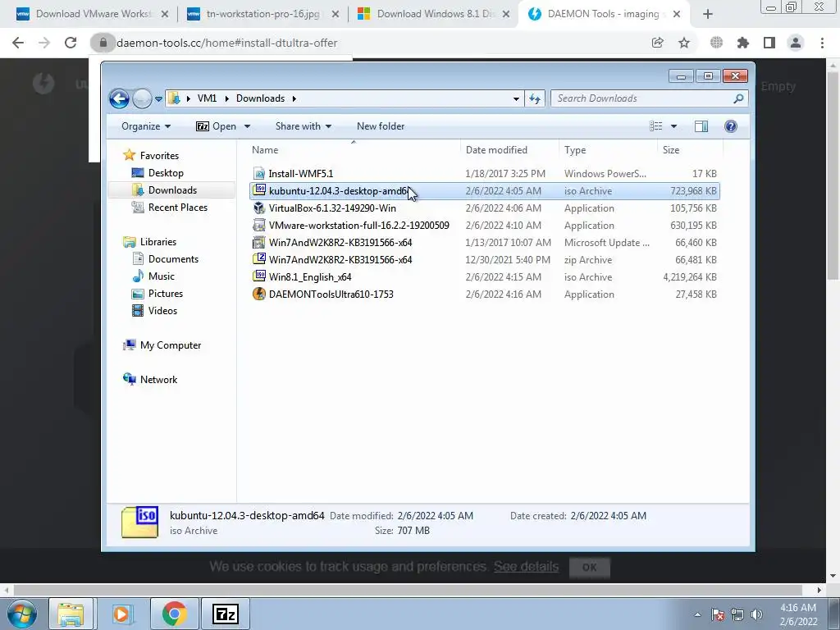Open Chrome extensions puzzle icon
840x630 pixels.
743,43
